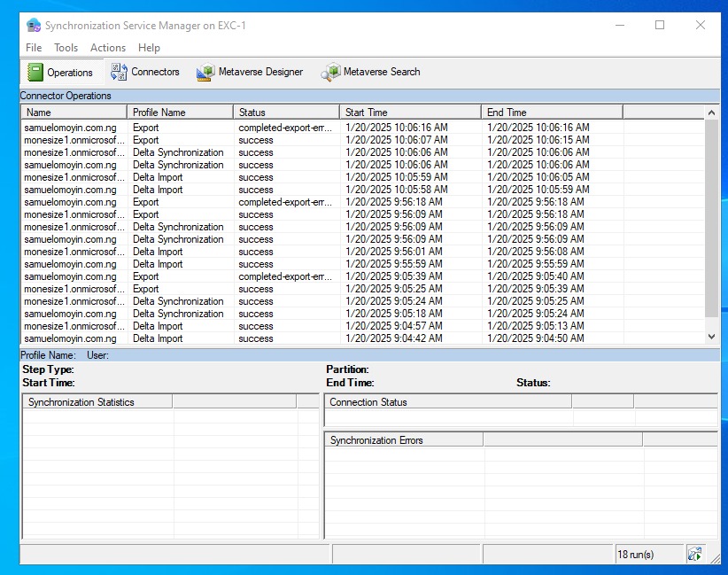Select the Export run started 10:06:07 AM

pyautogui.click(x=362, y=140)
